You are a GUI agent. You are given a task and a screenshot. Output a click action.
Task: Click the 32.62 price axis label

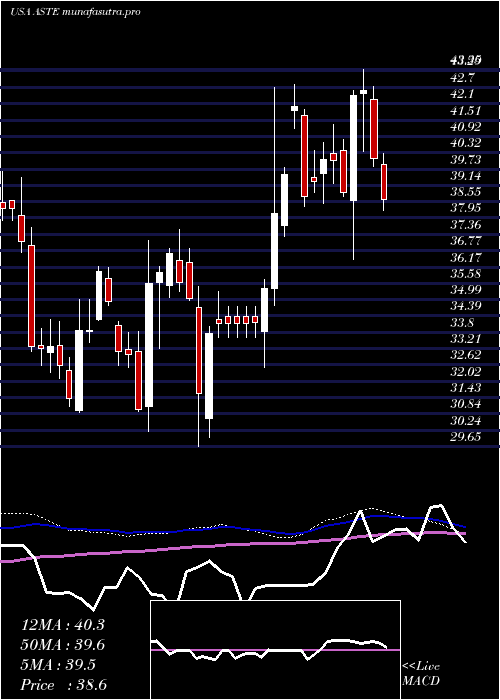464,355
